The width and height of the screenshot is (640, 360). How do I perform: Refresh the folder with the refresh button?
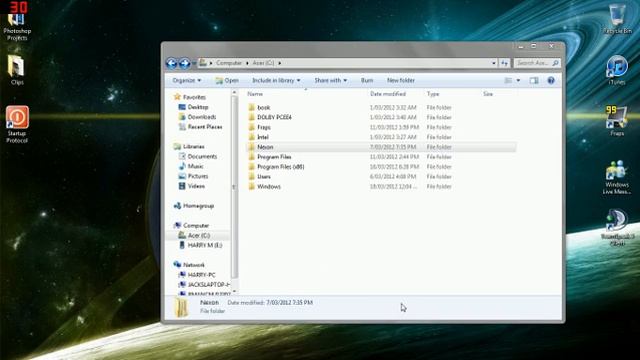point(504,63)
